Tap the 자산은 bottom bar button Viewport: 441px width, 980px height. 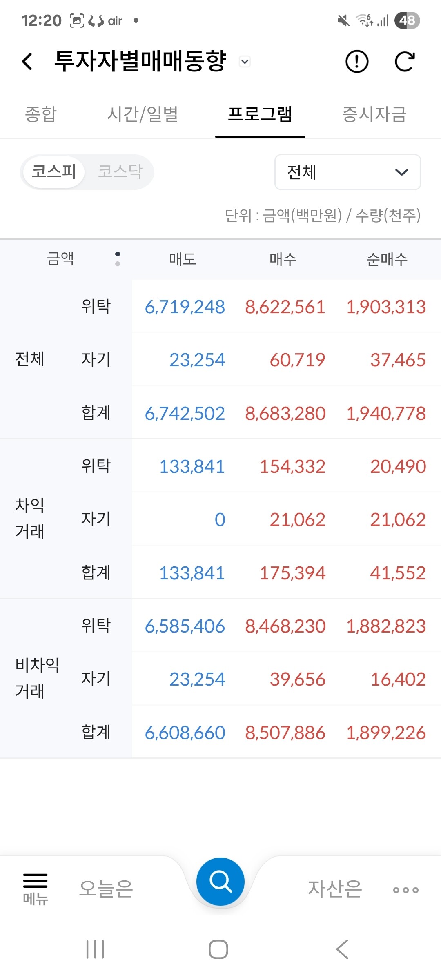tap(335, 889)
